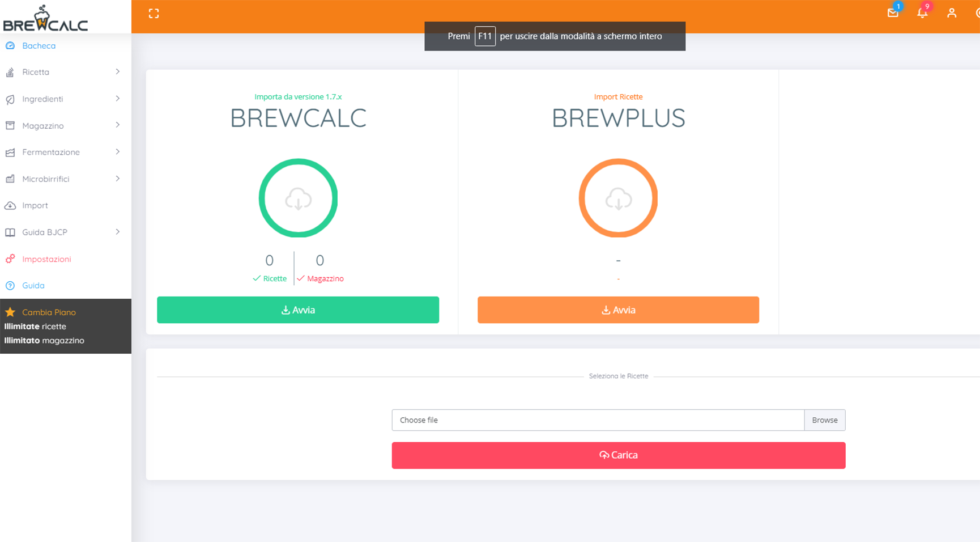Toggle fullscreen icon in orange header
980x542 pixels.
(154, 14)
